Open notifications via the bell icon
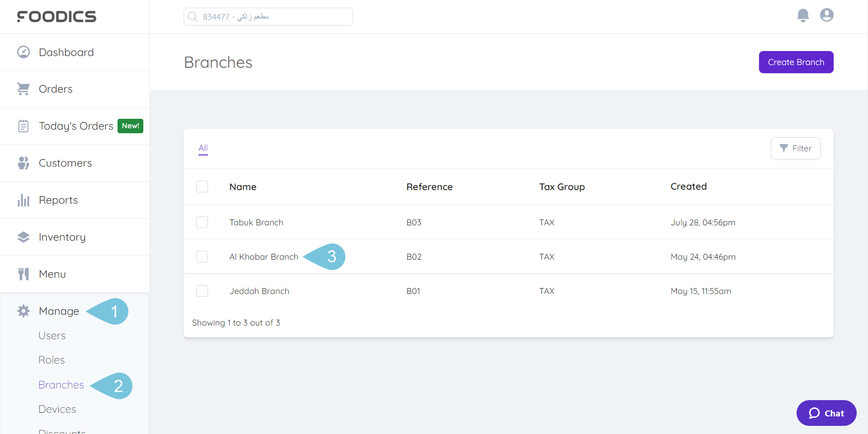Viewport: 868px width, 434px height. [803, 15]
